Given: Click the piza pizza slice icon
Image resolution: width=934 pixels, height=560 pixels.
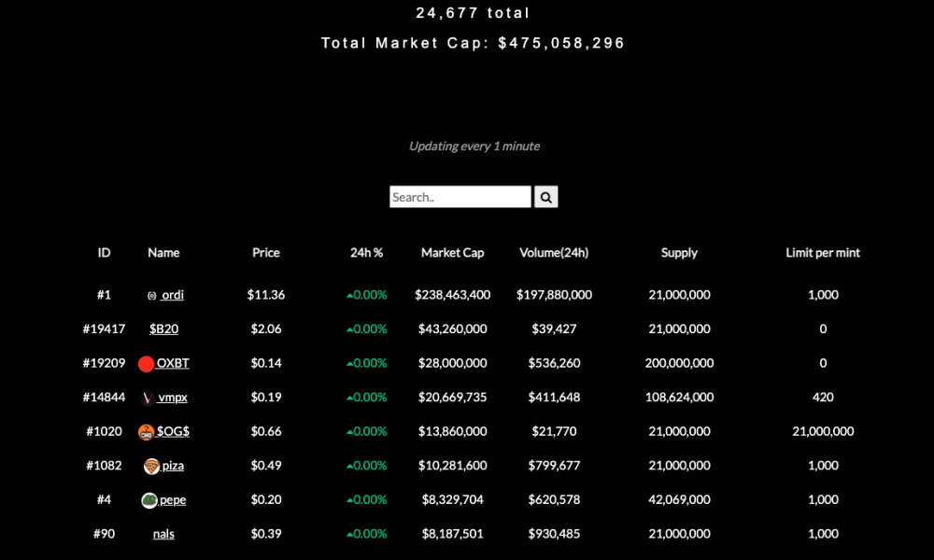Looking at the screenshot, I should 151,466.
